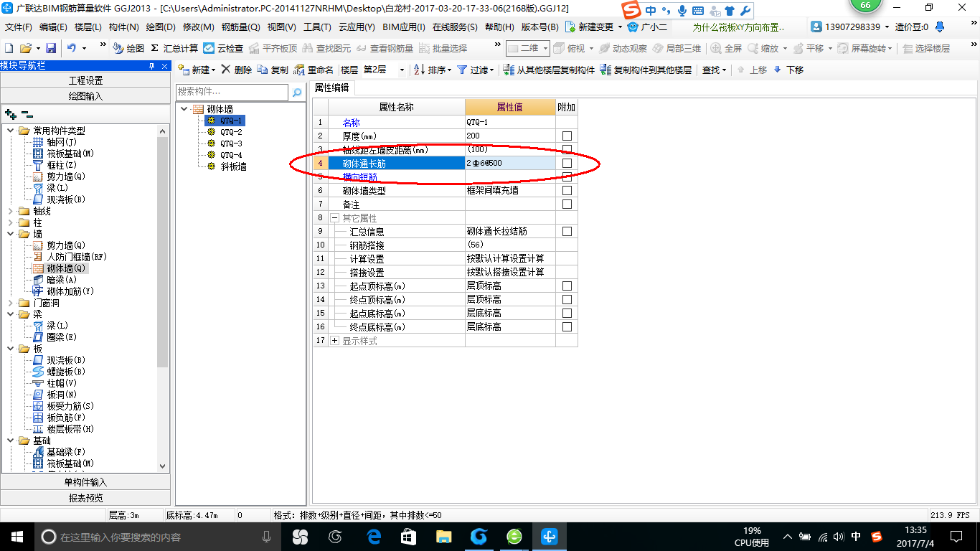Start 云检查 cloud check

tap(223, 48)
